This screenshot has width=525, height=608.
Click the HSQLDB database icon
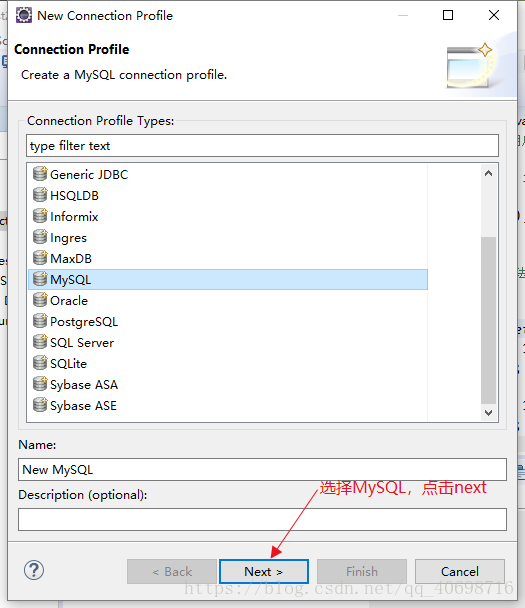point(40,195)
